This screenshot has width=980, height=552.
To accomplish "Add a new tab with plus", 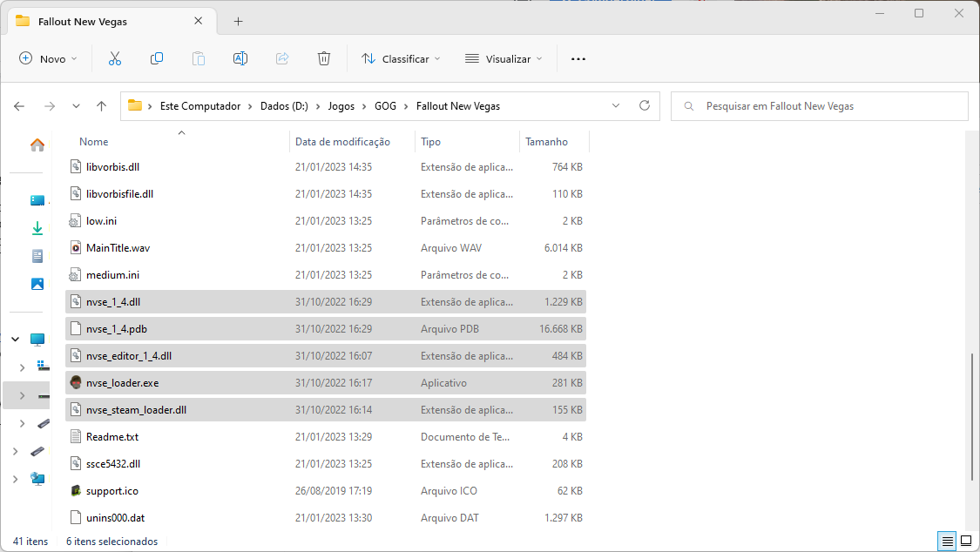I will click(238, 21).
